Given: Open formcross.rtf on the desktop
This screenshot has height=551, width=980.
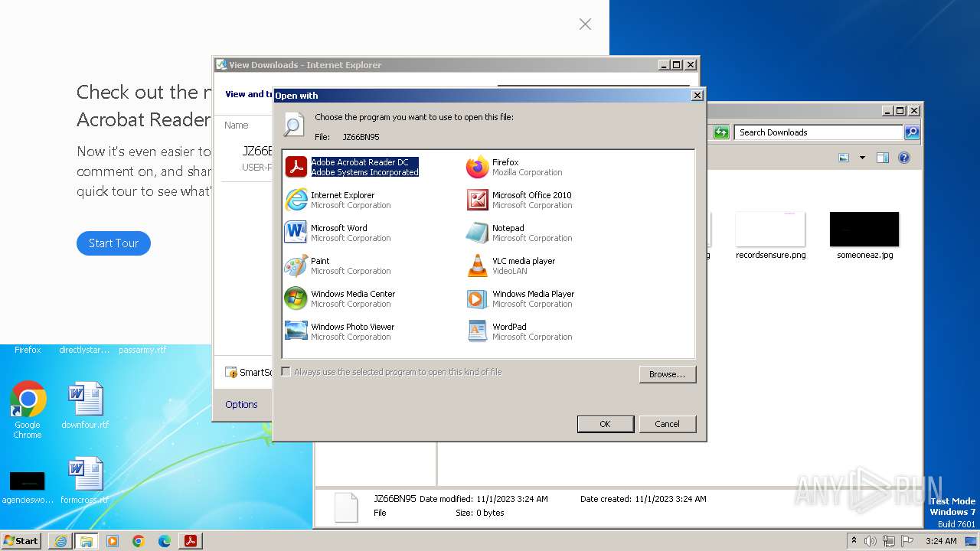Looking at the screenshot, I should 85,481.
